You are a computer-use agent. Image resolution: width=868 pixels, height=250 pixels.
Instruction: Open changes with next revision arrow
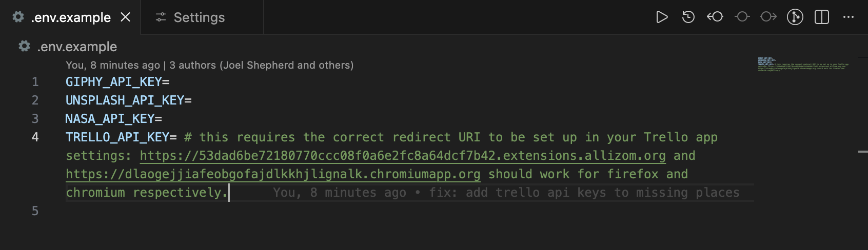tap(768, 17)
